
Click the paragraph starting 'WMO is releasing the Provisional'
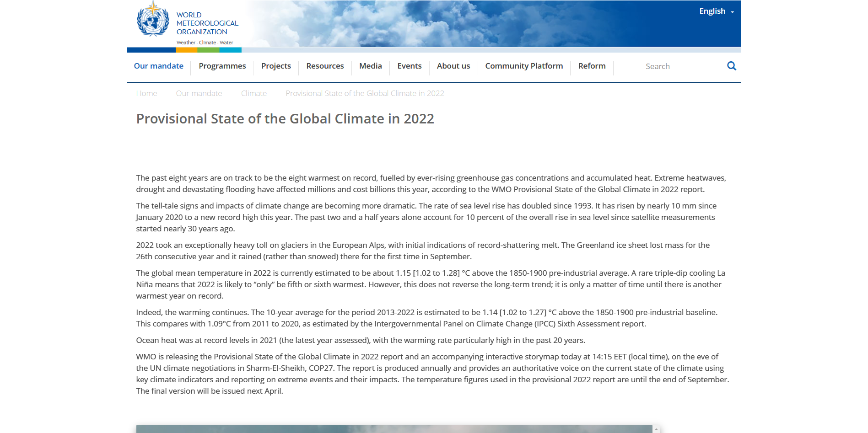click(x=432, y=374)
